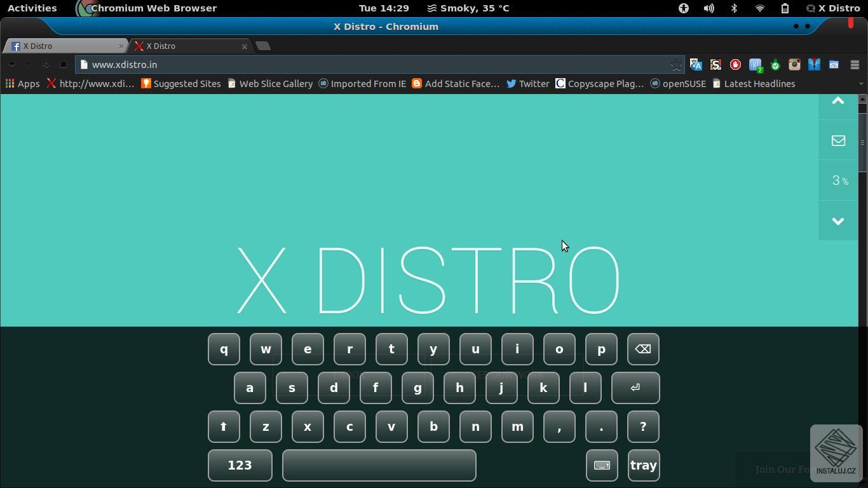Click the Google Translate extension icon
Screen dimensions: 868x488
[696, 65]
